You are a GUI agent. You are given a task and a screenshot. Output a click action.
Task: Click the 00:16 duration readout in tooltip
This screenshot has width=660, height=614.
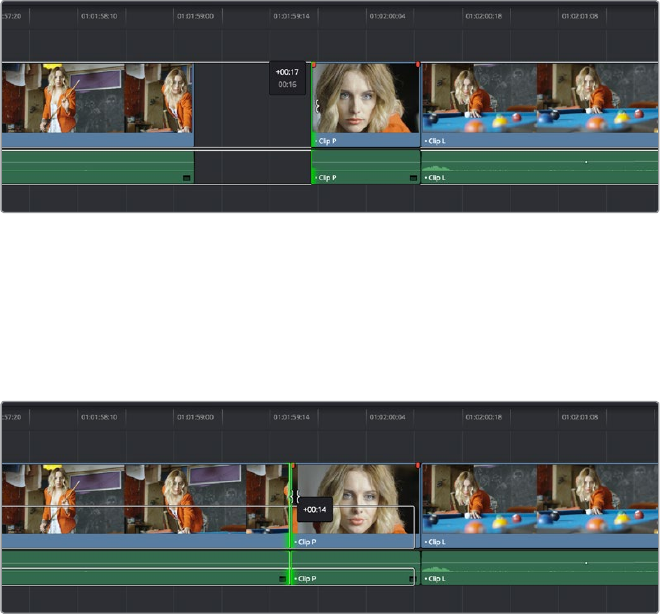(x=287, y=85)
